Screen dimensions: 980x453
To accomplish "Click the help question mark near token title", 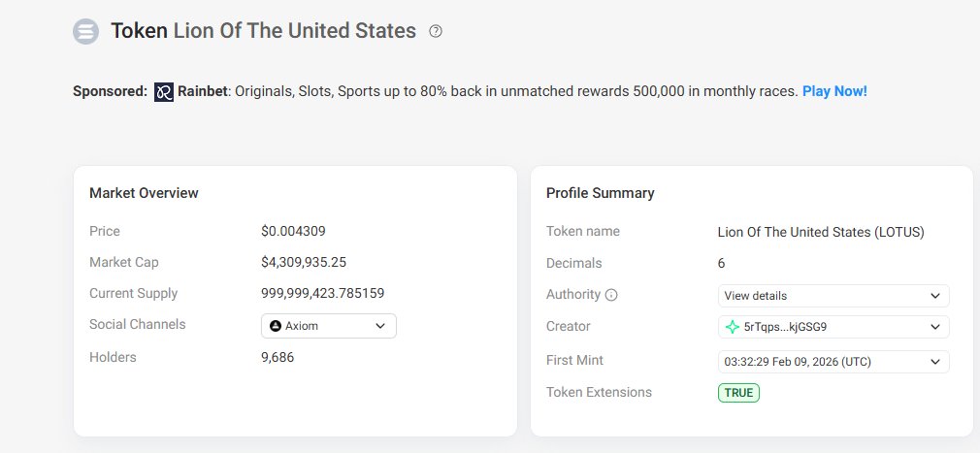I will click(x=436, y=31).
